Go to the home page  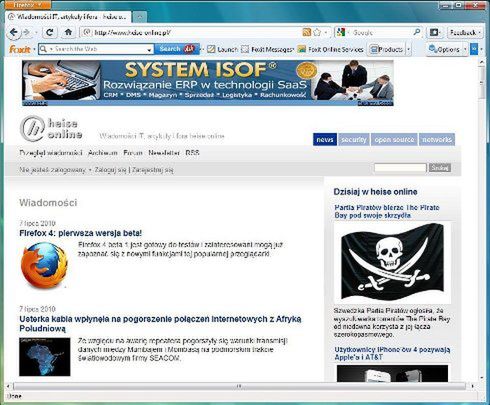68,32
